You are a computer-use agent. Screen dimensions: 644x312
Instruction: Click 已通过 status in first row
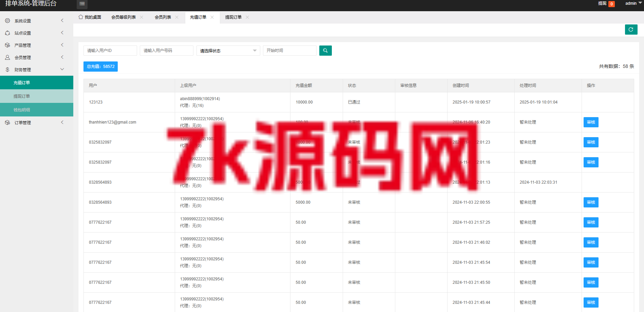click(x=354, y=102)
